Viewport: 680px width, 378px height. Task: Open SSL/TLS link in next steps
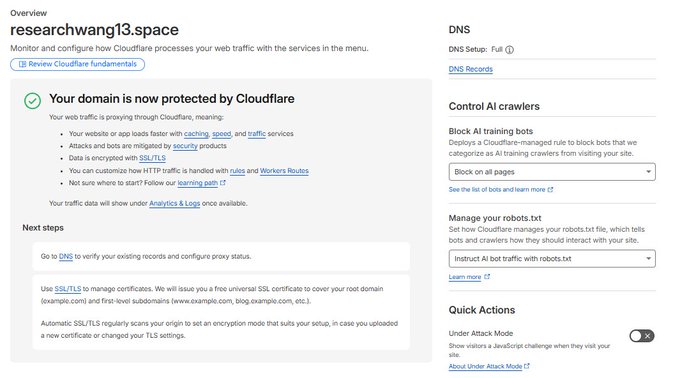click(x=68, y=289)
